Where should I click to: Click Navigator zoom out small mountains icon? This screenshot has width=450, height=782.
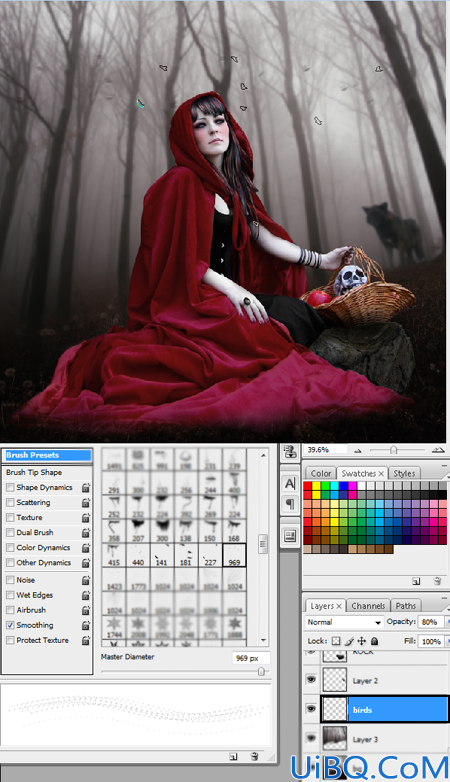click(358, 450)
